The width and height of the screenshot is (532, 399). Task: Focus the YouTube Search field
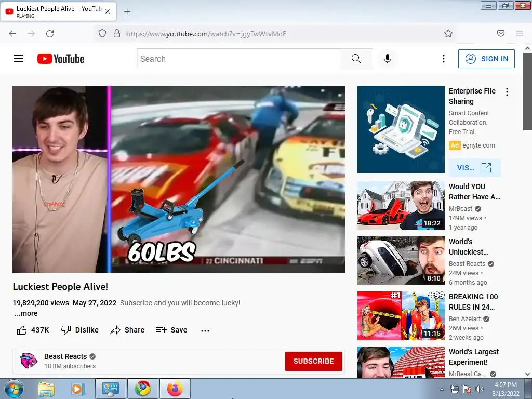[238, 59]
